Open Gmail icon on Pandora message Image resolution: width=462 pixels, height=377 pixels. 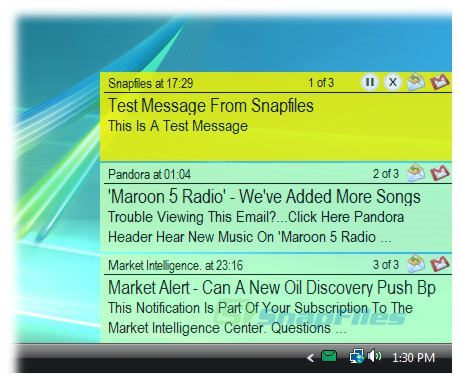coord(440,173)
